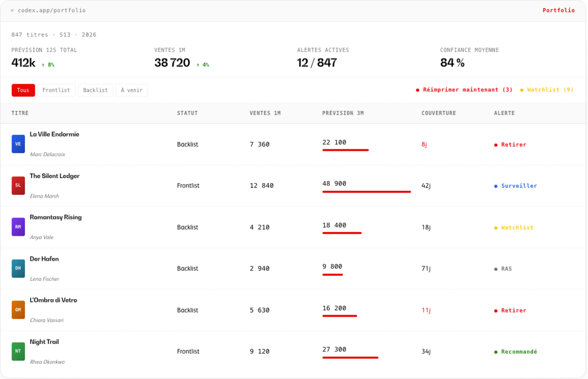Open the Portfolio menu item
588x379 pixels.
coord(559,11)
